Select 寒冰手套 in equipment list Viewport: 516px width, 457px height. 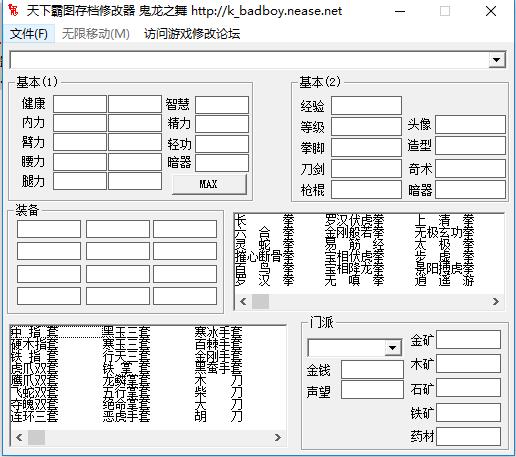click(219, 332)
